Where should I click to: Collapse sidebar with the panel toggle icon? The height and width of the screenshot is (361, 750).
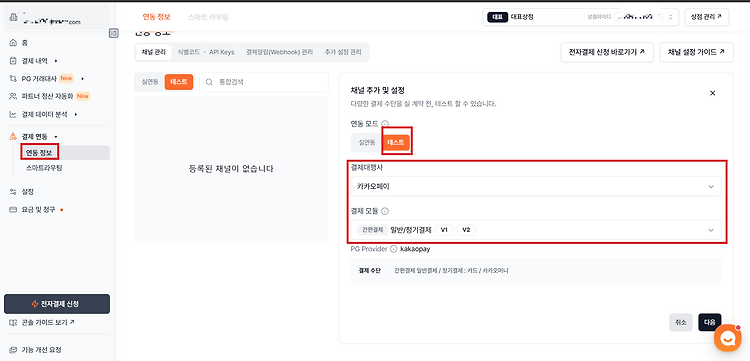coord(113,33)
